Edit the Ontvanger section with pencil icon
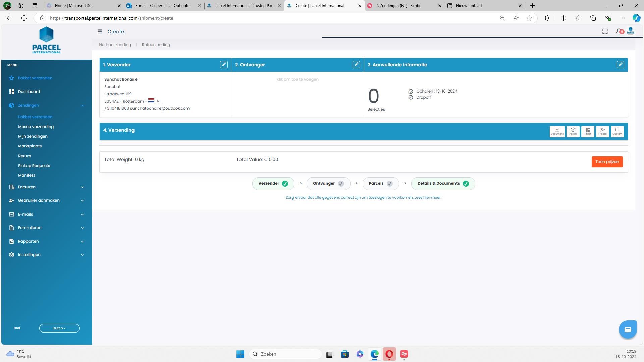644x362 pixels. [x=356, y=65]
